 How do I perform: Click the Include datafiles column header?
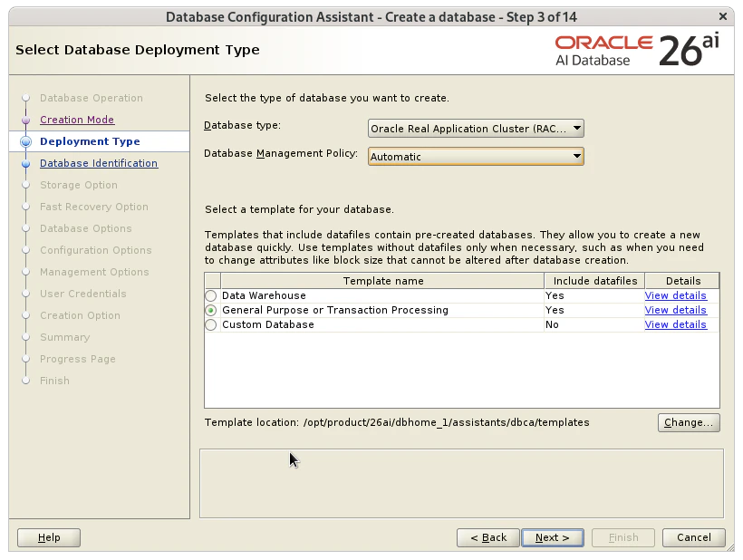point(594,281)
